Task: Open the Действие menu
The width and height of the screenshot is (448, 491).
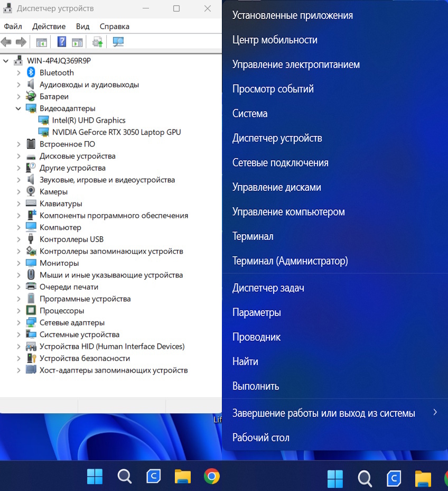Action: click(x=49, y=26)
